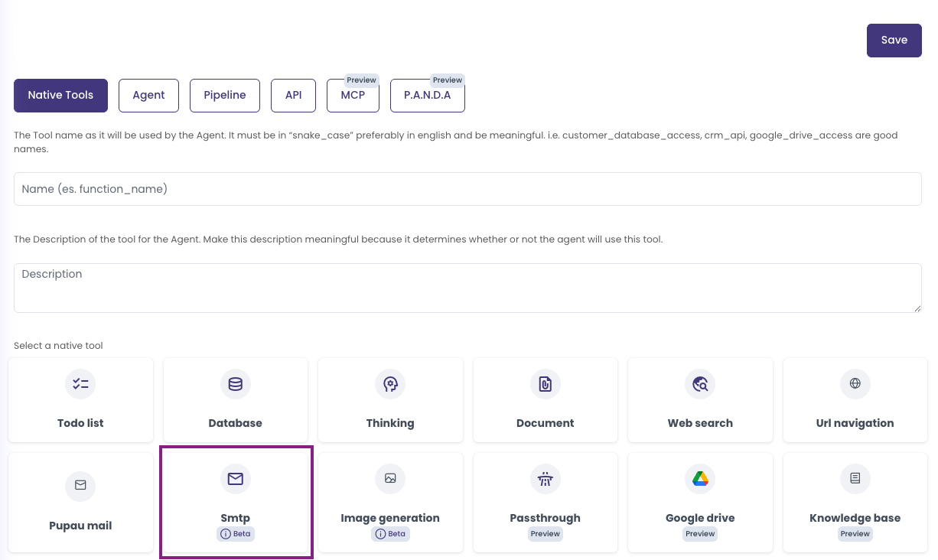938x560 pixels.
Task: Choose the Web search tool label
Action: pyautogui.click(x=700, y=423)
